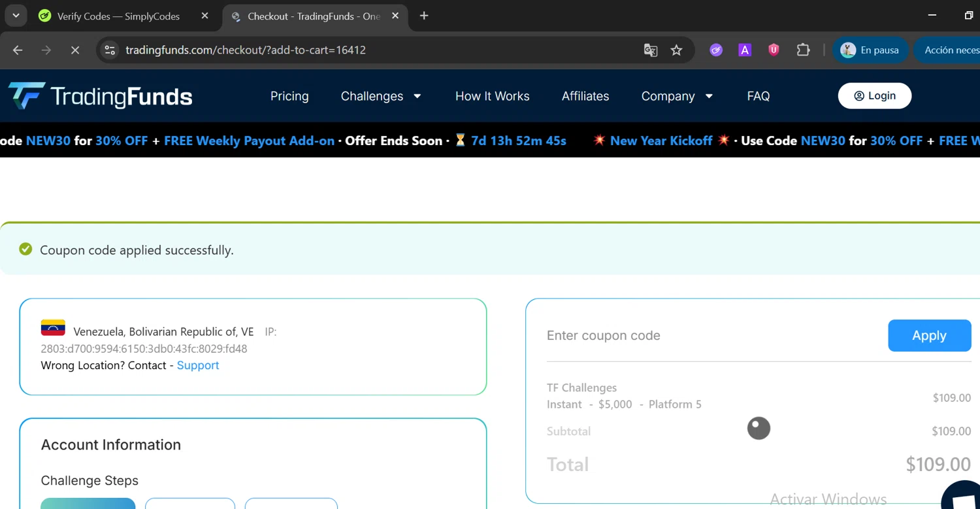Screen dimensions: 980x509
Task: Click the address bar URL
Action: tap(245, 50)
